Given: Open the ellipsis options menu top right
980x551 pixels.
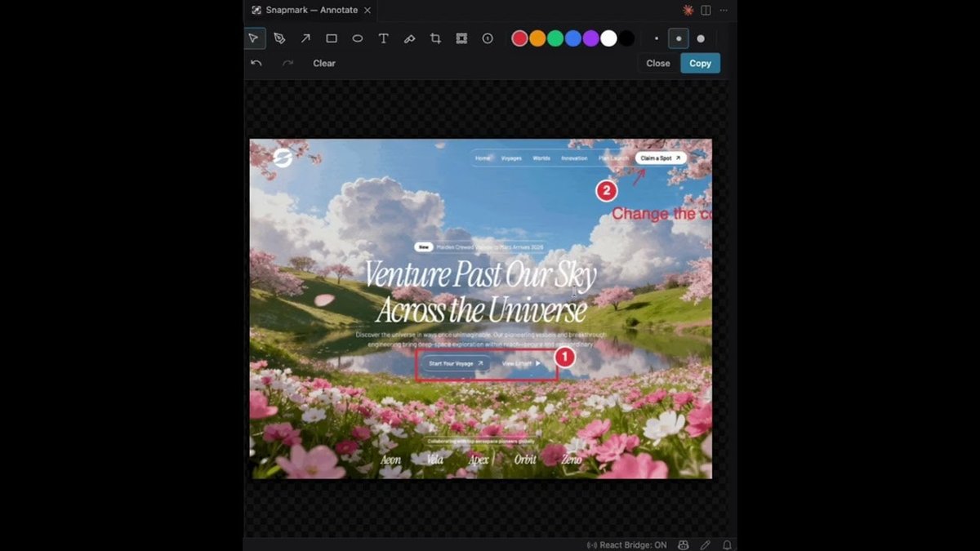Looking at the screenshot, I should (x=724, y=10).
